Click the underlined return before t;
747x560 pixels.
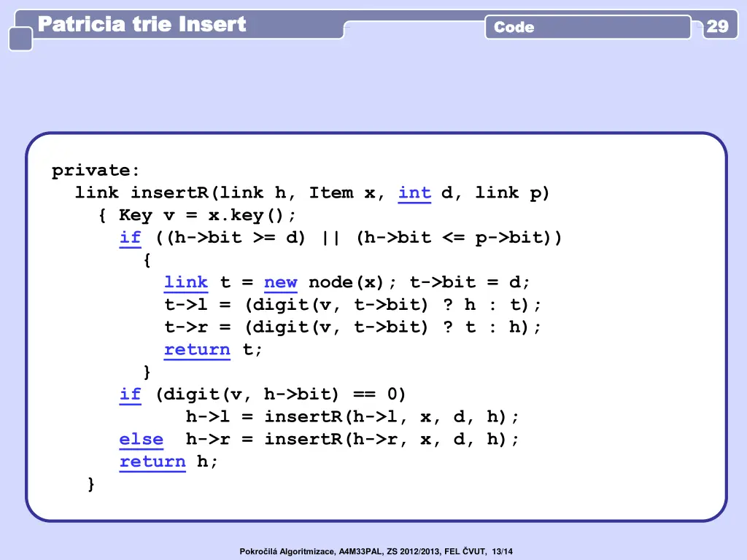pyautogui.click(x=197, y=350)
